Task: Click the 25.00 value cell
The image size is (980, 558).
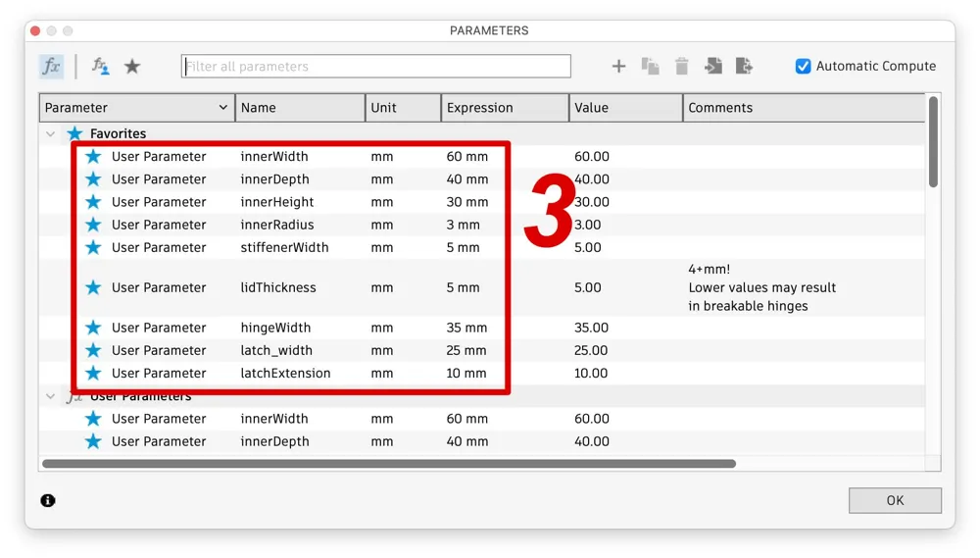Action: (x=591, y=350)
